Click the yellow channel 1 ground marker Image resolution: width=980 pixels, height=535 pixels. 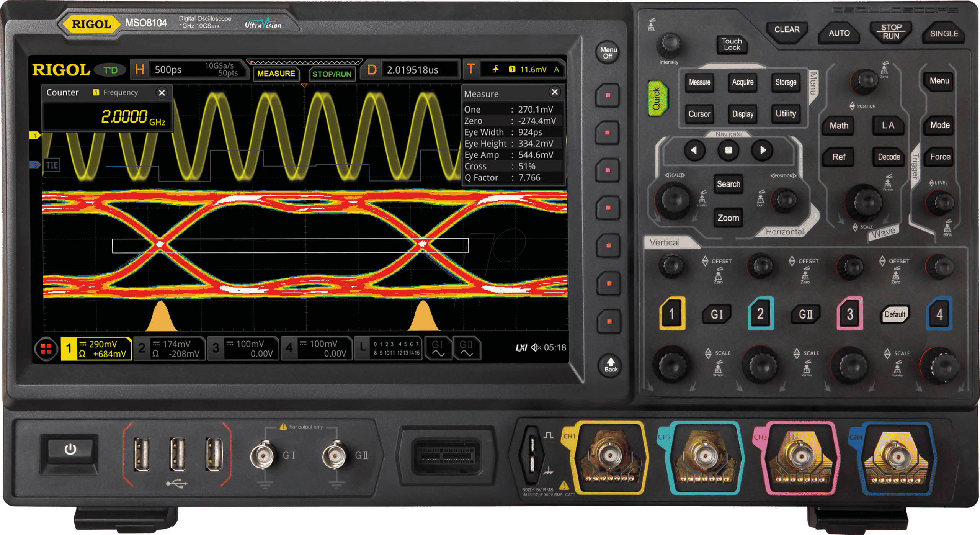[34, 135]
